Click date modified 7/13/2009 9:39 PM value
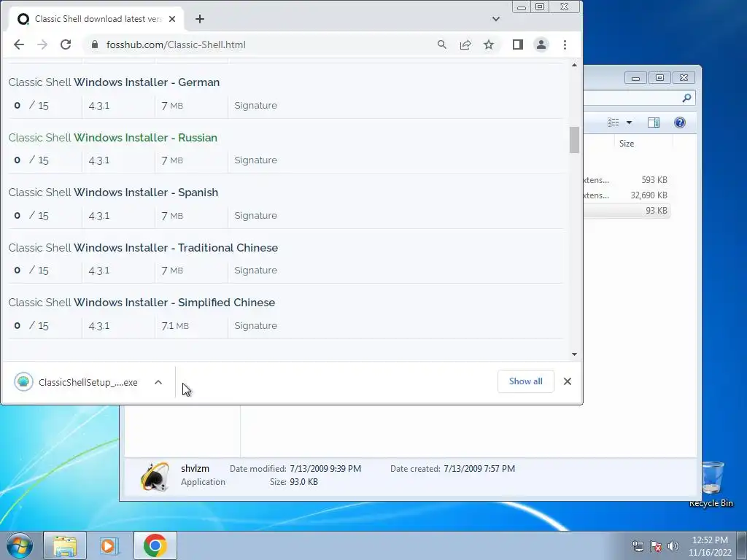 coord(325,469)
